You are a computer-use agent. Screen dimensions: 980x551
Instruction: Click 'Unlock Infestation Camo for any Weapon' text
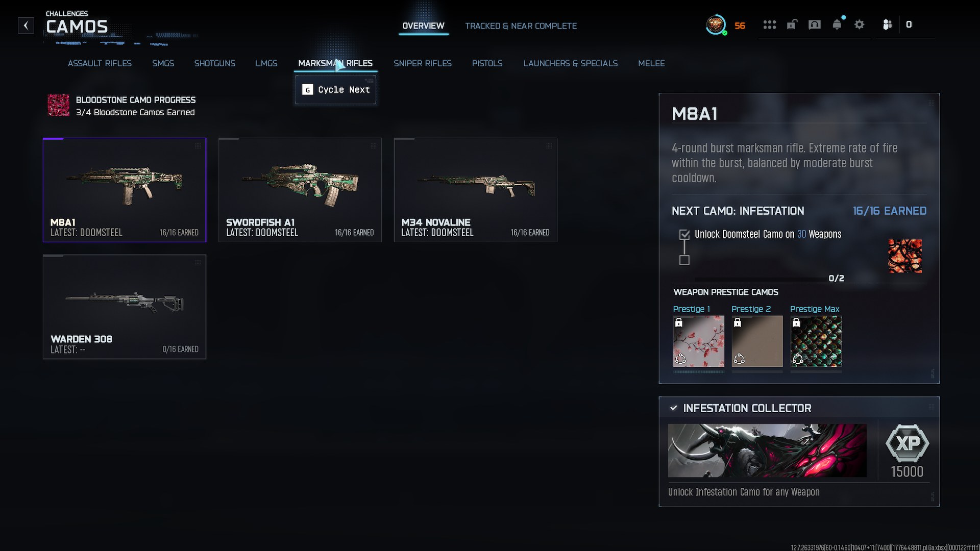(x=744, y=492)
